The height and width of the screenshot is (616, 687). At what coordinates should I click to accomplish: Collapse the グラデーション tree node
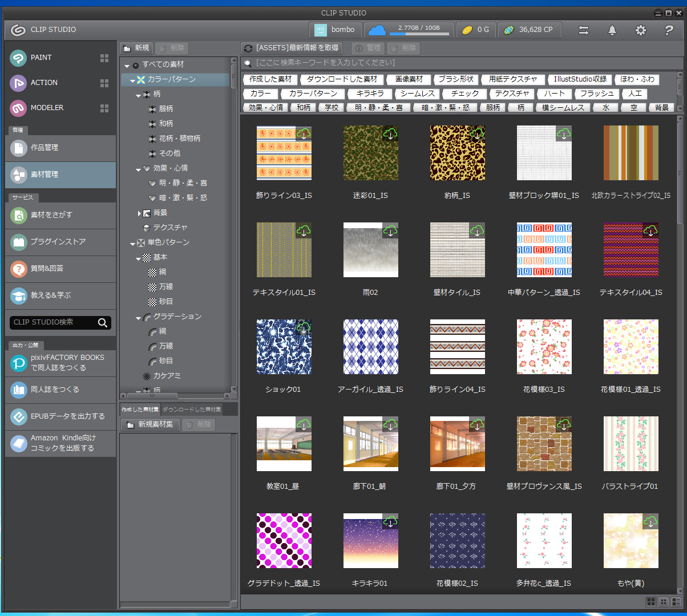coord(139,317)
